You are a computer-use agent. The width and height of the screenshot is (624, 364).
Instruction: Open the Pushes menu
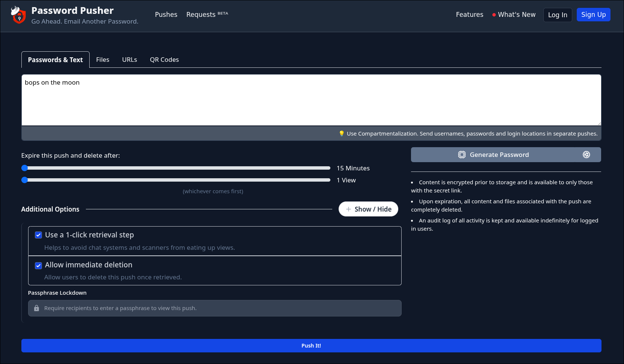tap(166, 14)
